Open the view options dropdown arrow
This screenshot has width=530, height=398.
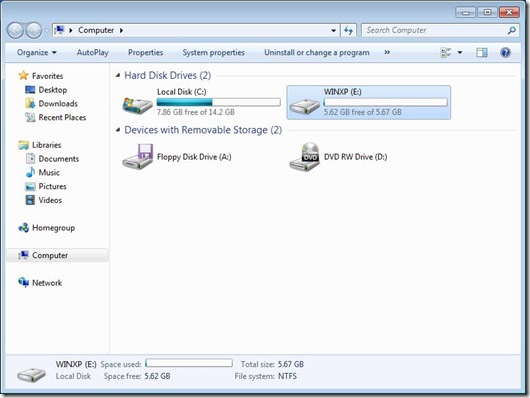[460, 53]
